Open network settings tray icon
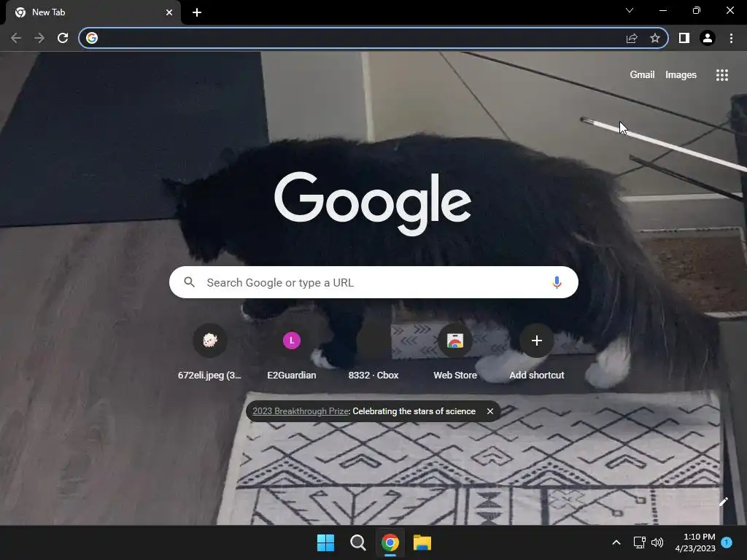The width and height of the screenshot is (747, 560). [639, 542]
